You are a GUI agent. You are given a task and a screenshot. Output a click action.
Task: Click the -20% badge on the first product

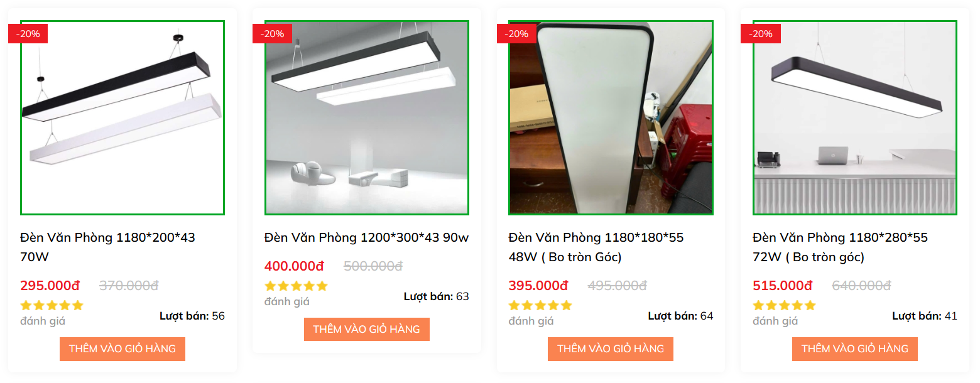[x=28, y=34]
